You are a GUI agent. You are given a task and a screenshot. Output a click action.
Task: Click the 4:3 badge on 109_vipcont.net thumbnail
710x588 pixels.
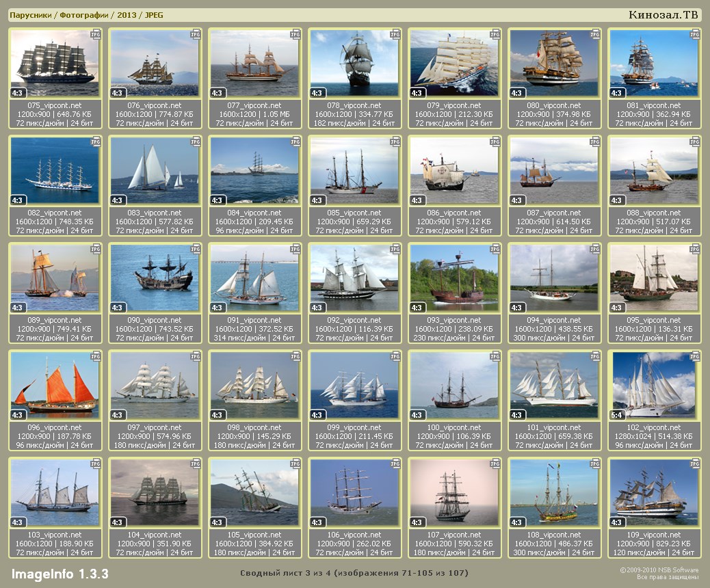[x=618, y=522]
